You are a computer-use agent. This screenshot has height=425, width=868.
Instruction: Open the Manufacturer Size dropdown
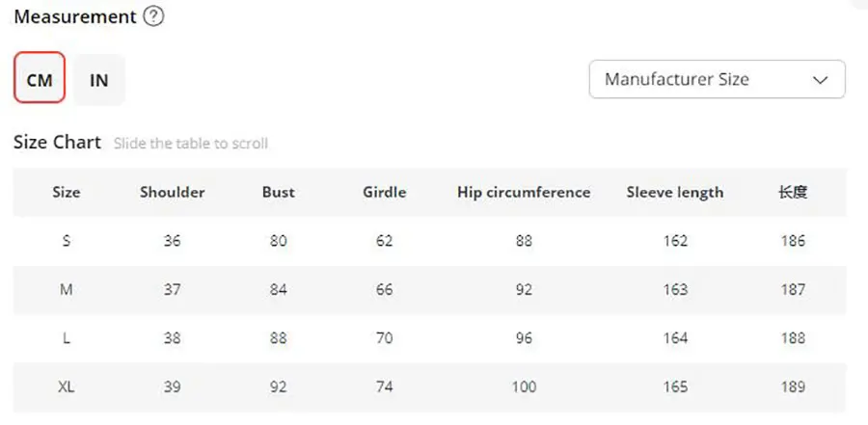(x=716, y=80)
